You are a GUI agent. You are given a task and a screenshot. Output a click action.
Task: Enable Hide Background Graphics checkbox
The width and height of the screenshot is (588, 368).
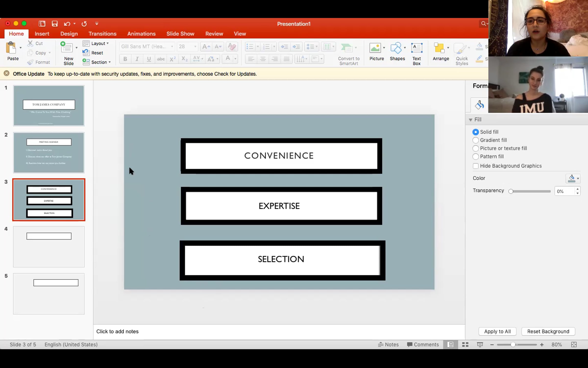pos(476,166)
